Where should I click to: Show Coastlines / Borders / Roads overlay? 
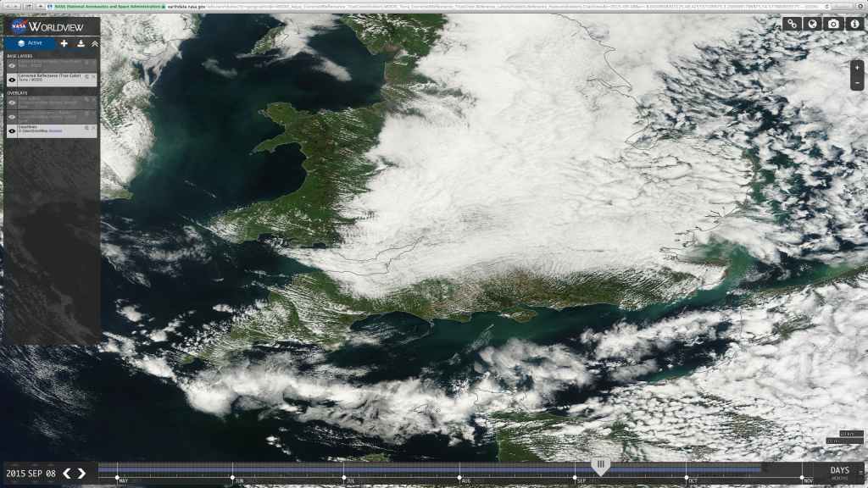[12, 117]
